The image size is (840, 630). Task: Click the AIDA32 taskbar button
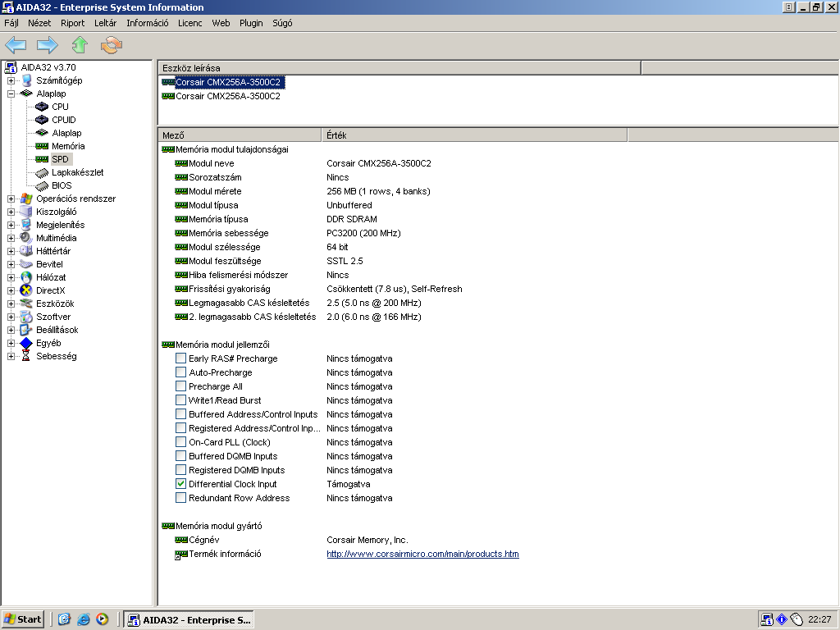[x=189, y=620]
